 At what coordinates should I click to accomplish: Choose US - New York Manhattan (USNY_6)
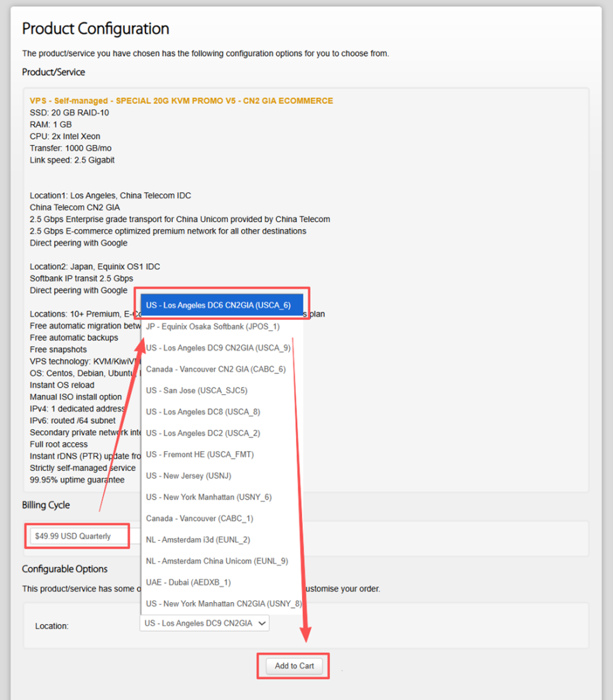coord(208,497)
